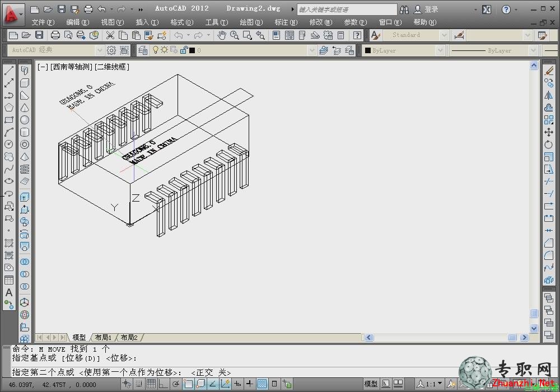This screenshot has width=560, height=392.
Task: Click the Bring to Front draw order icon
Action: click(x=549, y=297)
